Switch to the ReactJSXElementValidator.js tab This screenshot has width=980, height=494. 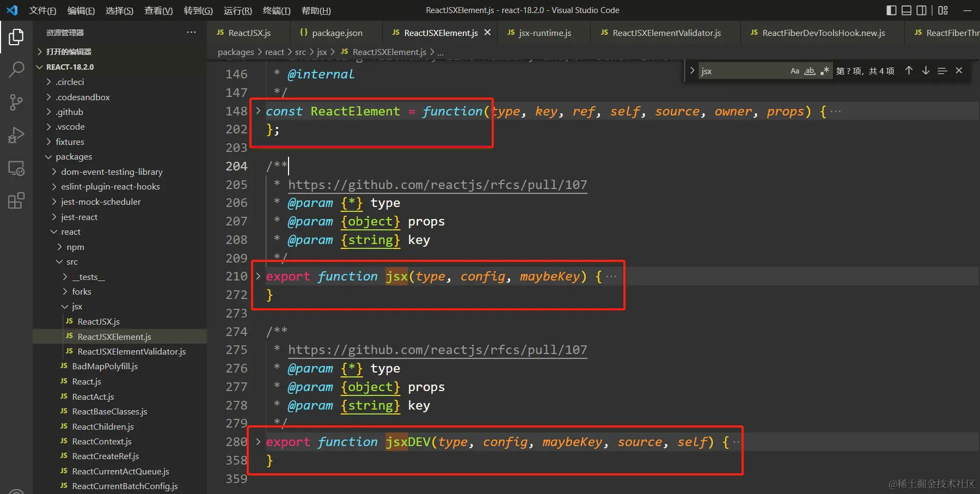[x=666, y=33]
